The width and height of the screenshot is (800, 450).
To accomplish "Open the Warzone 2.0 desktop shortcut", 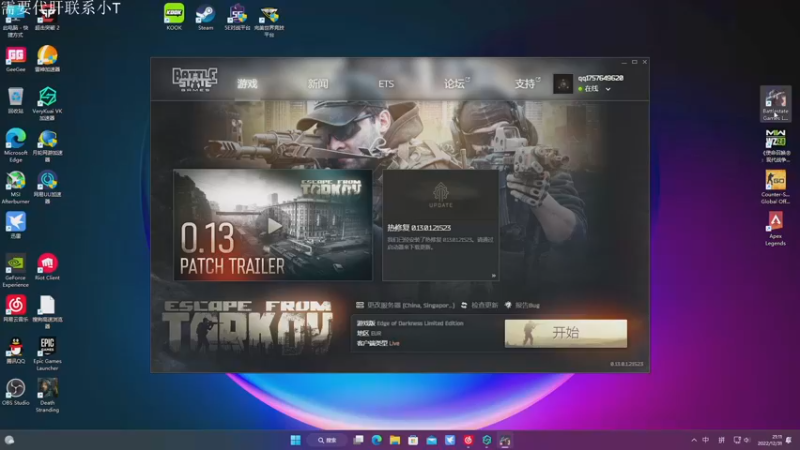I will (775, 145).
